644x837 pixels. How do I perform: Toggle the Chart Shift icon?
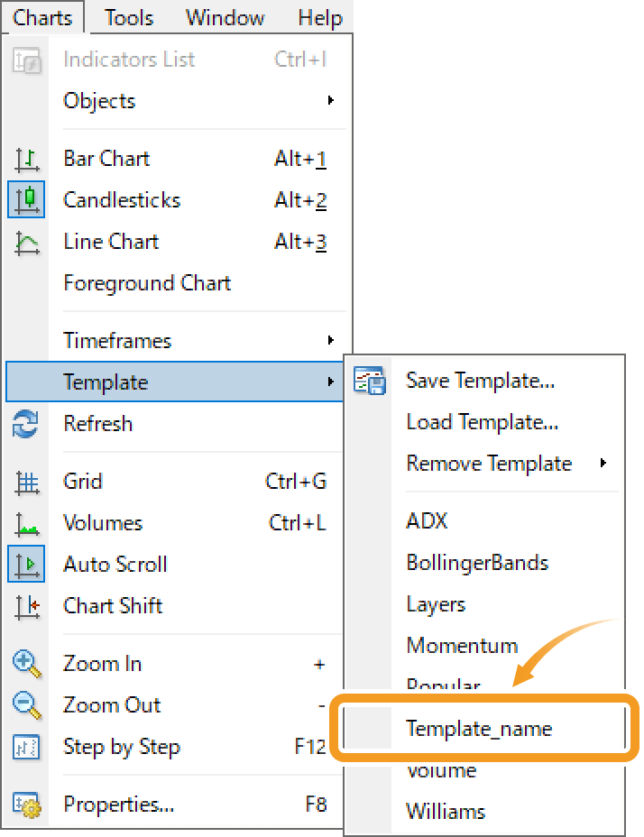(x=27, y=607)
